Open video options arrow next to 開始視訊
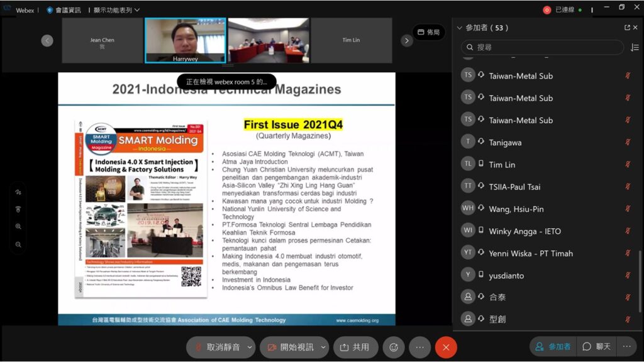 click(323, 347)
